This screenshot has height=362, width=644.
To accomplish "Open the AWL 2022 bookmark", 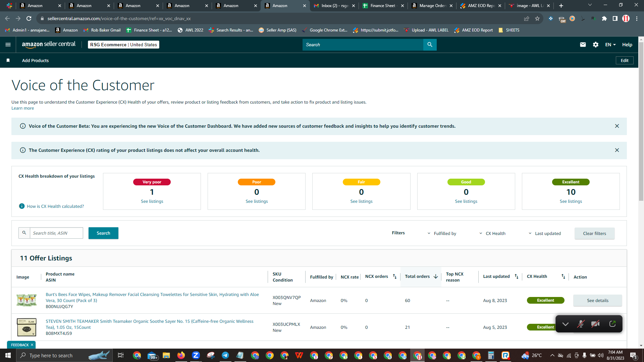I will click(191, 30).
